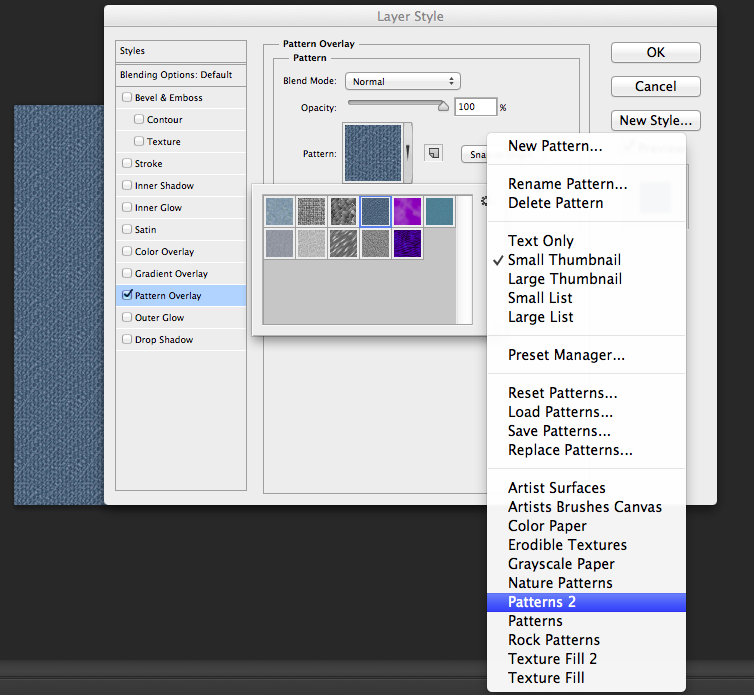Load the Patterns set below Patterns 2
This screenshot has width=754, height=695.
pyautogui.click(x=586, y=621)
